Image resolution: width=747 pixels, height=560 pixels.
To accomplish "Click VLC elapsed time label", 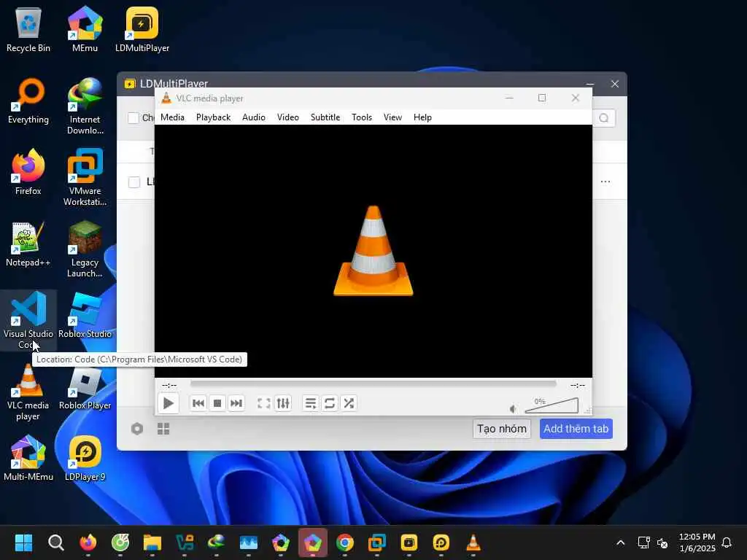I will pyautogui.click(x=169, y=385).
